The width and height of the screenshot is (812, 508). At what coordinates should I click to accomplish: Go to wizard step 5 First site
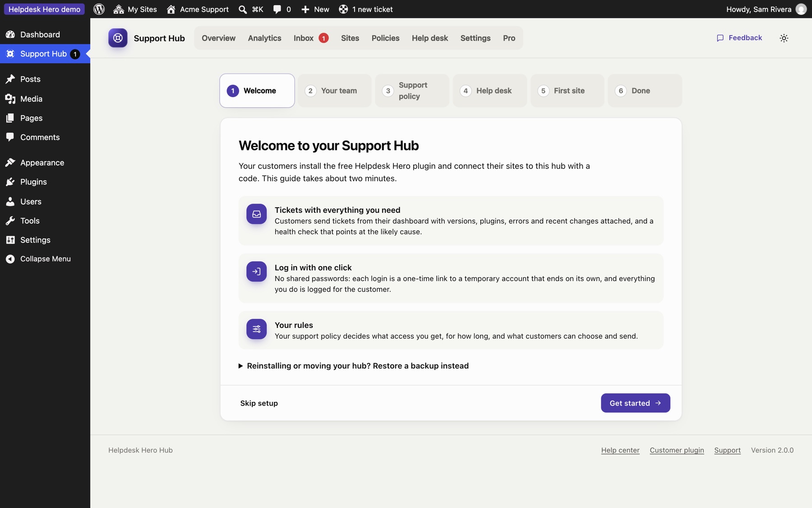click(x=567, y=91)
